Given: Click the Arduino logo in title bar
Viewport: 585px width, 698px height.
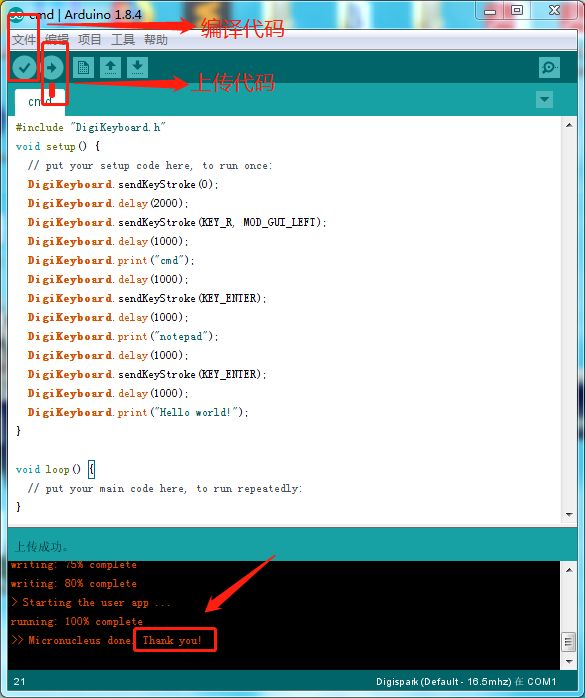Looking at the screenshot, I should (x=16, y=15).
